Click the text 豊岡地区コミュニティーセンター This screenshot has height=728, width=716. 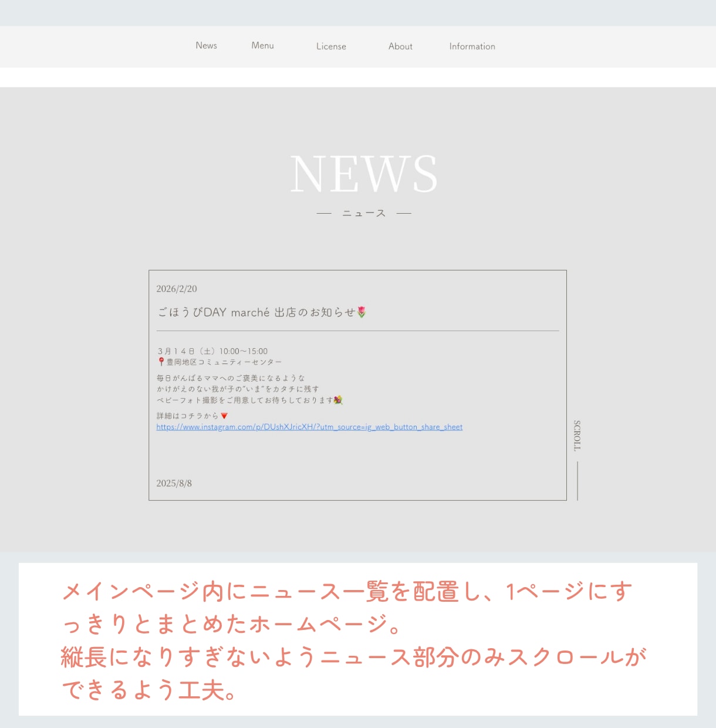(x=224, y=362)
